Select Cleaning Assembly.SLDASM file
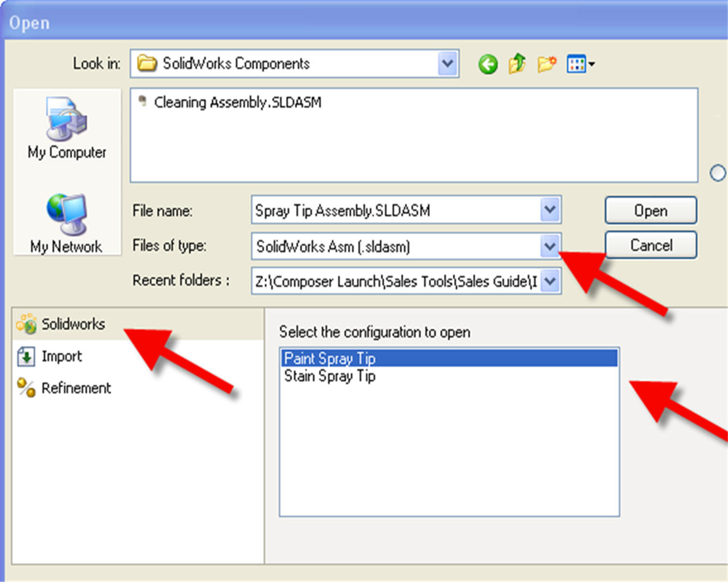The height and width of the screenshot is (582, 728). [x=237, y=102]
